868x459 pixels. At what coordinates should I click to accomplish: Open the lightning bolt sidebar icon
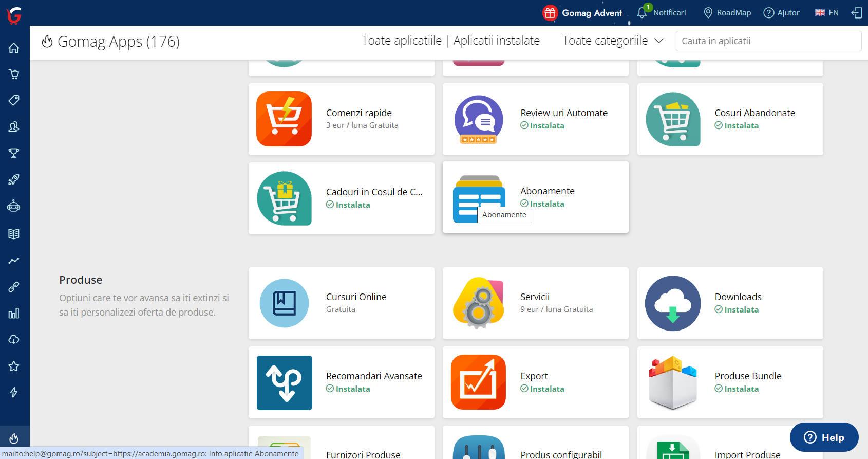tap(14, 392)
